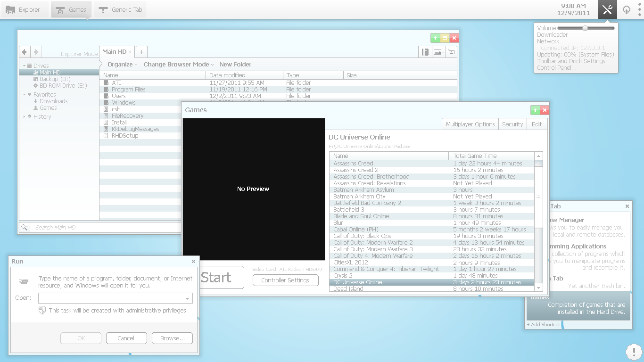Select Cabal Online (PH) game row
The width and height of the screenshot is (644, 362).
click(432, 229)
